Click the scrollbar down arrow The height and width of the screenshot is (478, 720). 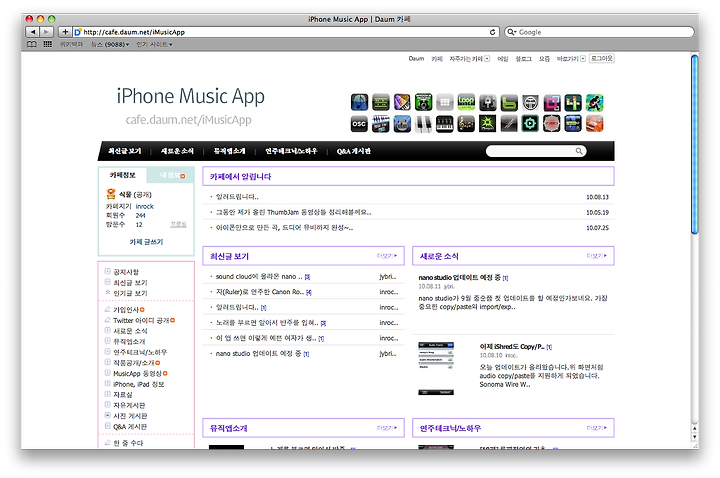695,436
